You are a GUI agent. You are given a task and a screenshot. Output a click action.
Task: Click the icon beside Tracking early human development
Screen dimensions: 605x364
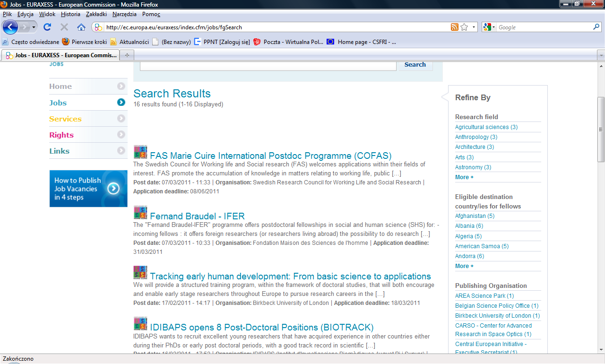pyautogui.click(x=140, y=272)
